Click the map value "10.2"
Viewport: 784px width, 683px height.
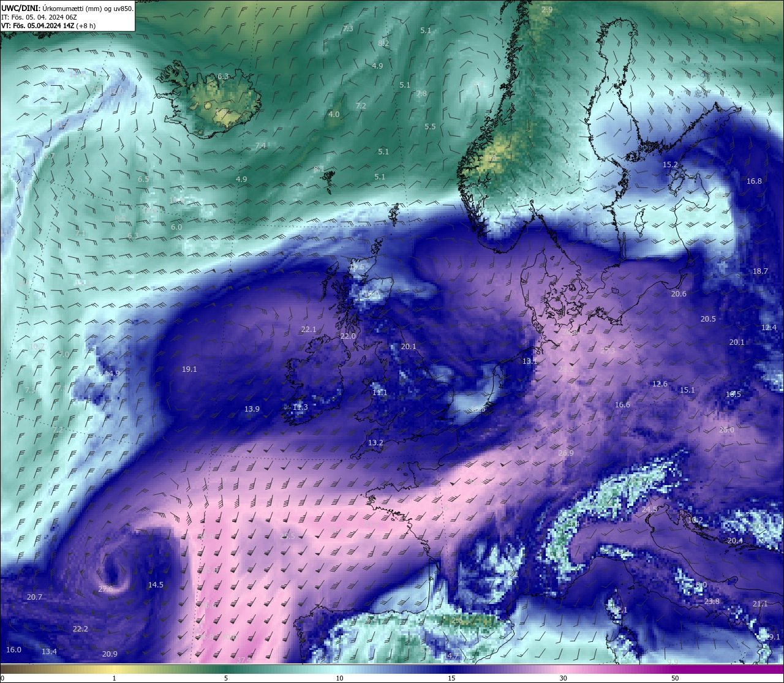pos(695,520)
